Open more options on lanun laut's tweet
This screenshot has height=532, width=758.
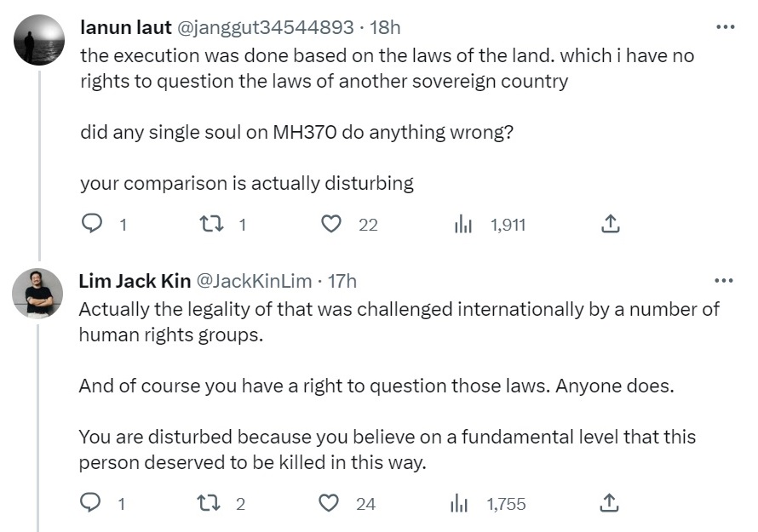725,27
